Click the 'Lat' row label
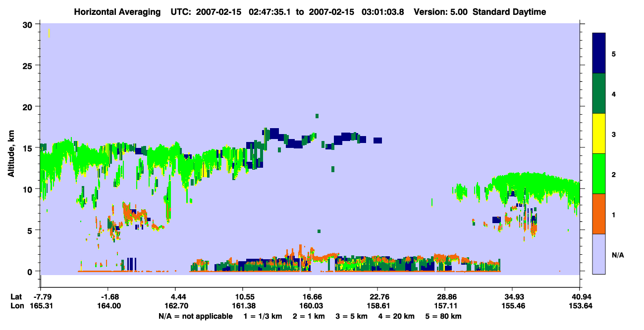Viewport: 644px width, 330px height. 16,297
